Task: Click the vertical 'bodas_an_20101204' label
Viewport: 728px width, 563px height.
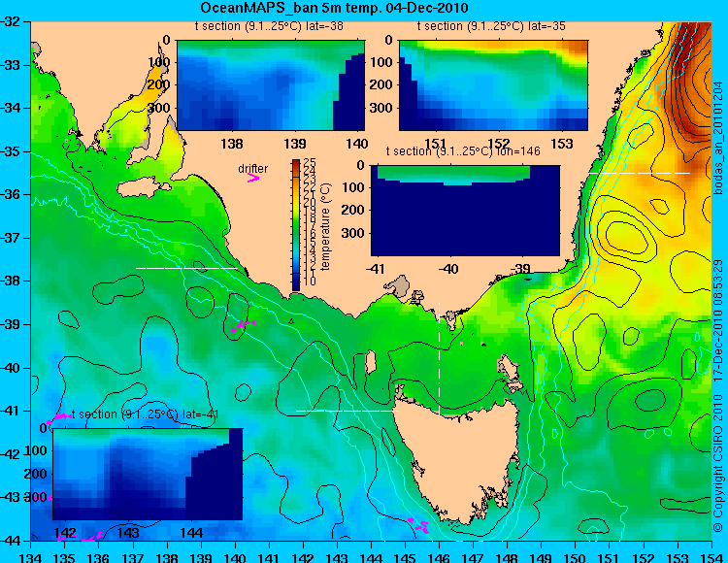Action: [x=718, y=138]
